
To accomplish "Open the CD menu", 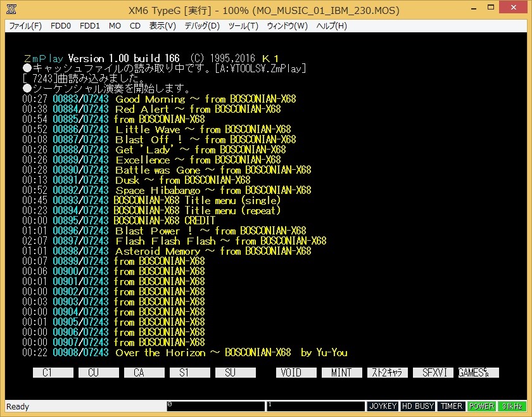I will (135, 26).
